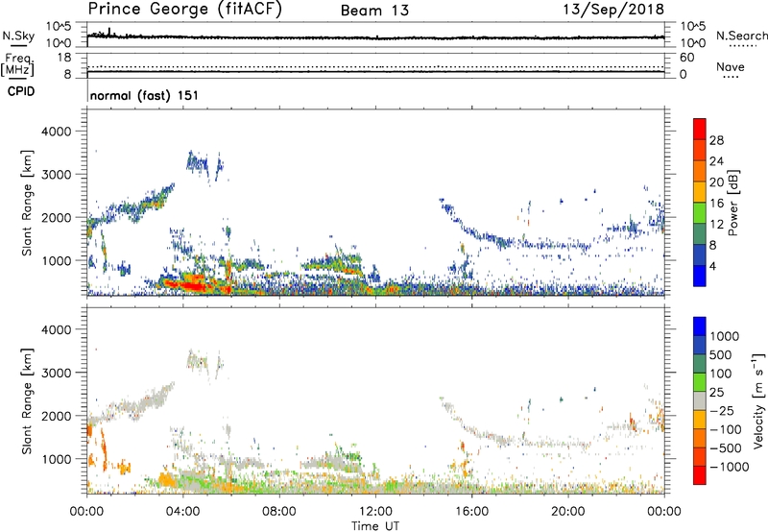Select the "Freq. [MHz]" axis label
This screenshot has width=768, height=532.
[x=18, y=64]
